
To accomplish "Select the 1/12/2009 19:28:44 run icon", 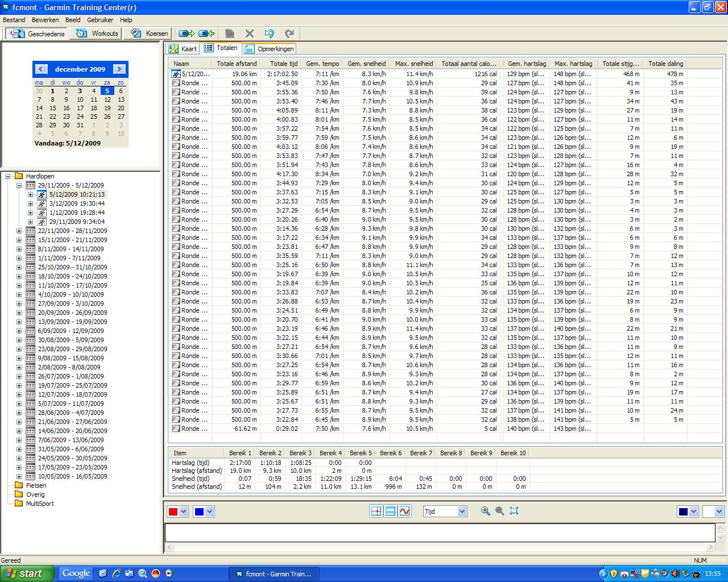I will [x=42, y=213].
